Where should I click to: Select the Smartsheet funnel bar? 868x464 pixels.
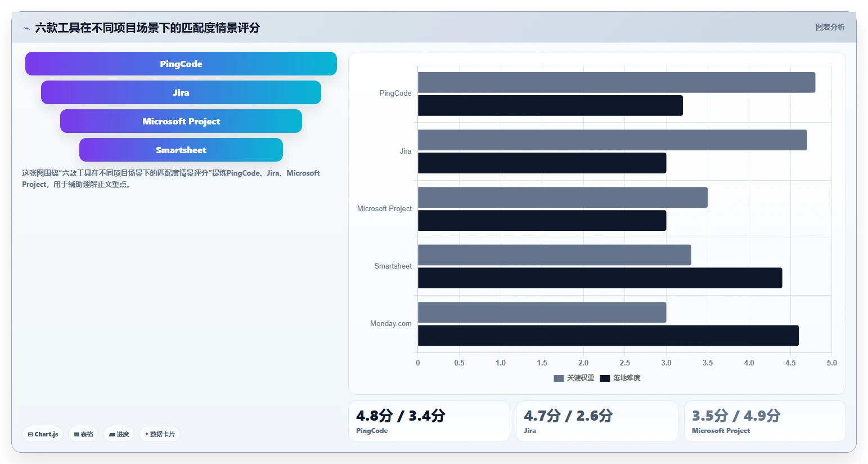pos(181,150)
